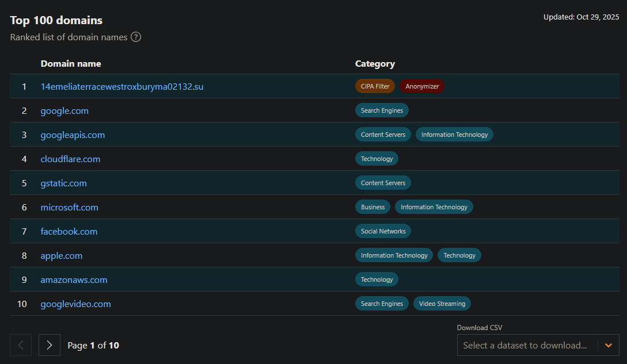
Task: Click the help icon beside Ranked list subtitle
Action: 136,37
